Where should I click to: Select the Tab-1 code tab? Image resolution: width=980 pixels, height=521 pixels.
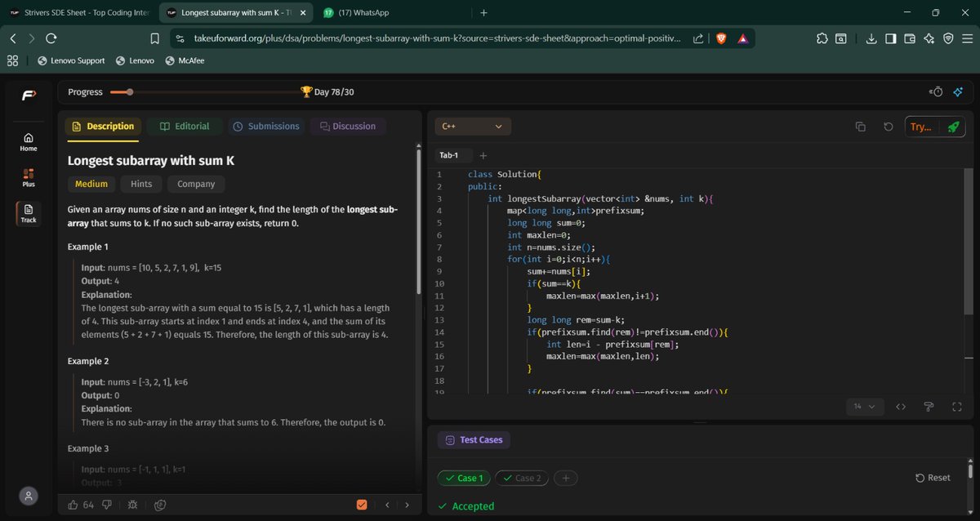449,155
